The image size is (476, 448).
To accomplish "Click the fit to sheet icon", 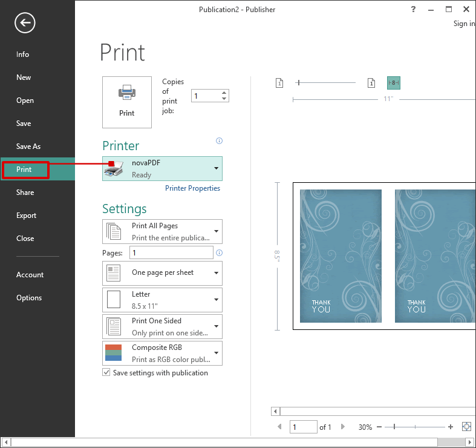I will pos(466,426).
